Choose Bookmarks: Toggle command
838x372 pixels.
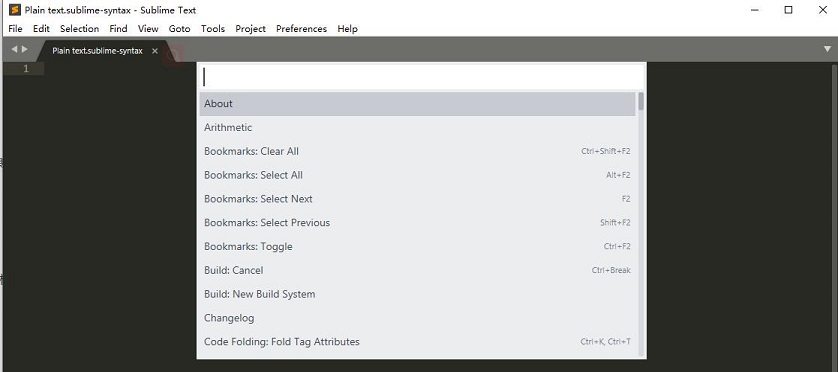coord(417,246)
